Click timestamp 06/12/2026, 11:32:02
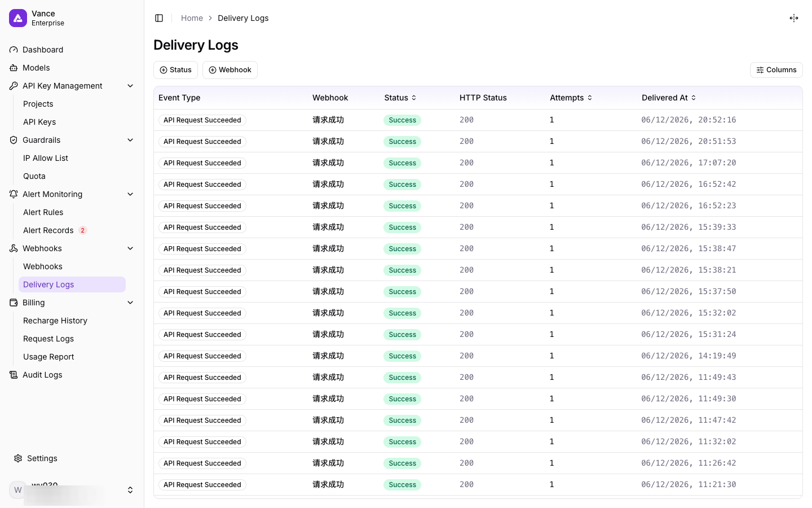This screenshot has width=812, height=508. pyautogui.click(x=689, y=442)
